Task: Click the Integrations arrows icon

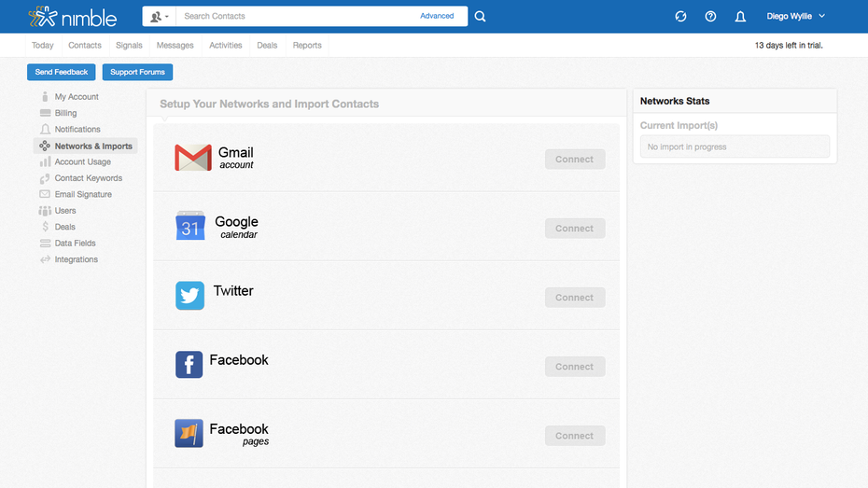Action: pyautogui.click(x=45, y=259)
